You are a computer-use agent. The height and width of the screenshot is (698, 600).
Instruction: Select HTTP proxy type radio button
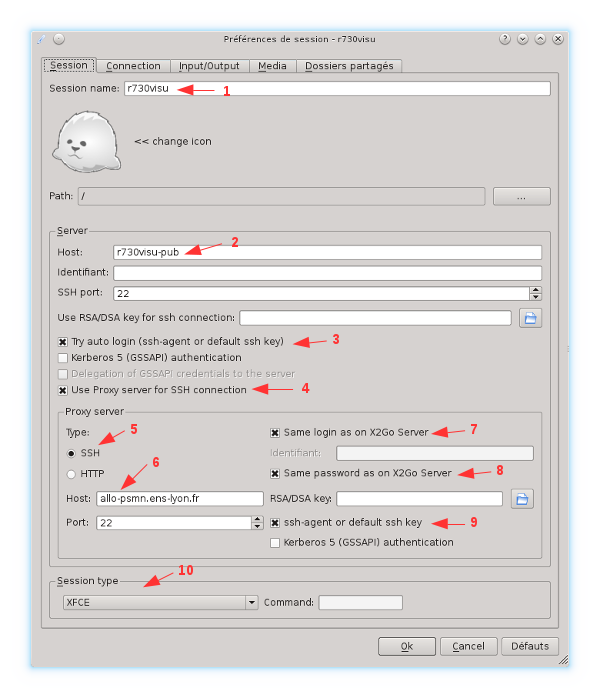pyautogui.click(x=71, y=474)
